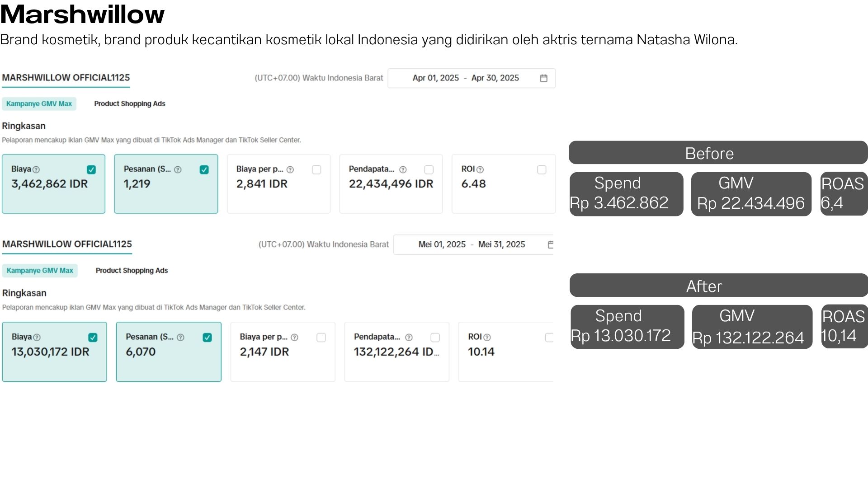Click the 2,841 IDR cost per order value
Viewport: 868px width, 488px height.
262,184
